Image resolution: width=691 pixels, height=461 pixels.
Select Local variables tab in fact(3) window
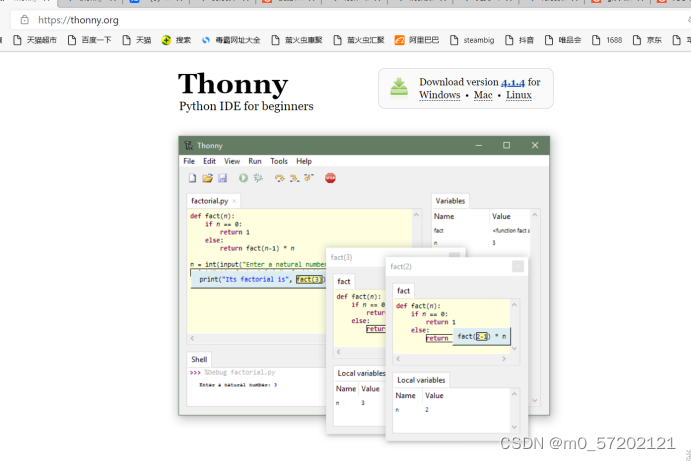(361, 373)
